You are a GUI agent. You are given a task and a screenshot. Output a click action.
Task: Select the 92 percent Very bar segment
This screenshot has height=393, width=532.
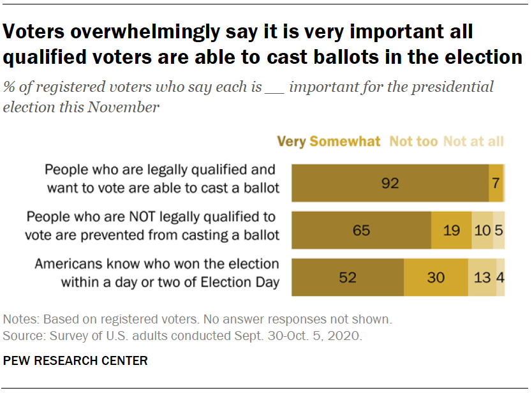390,183
